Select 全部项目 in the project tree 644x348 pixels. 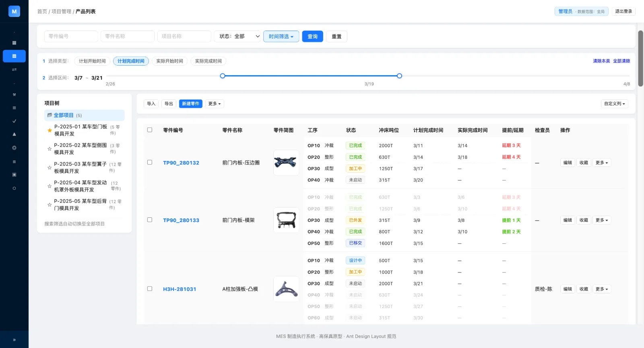coord(84,115)
